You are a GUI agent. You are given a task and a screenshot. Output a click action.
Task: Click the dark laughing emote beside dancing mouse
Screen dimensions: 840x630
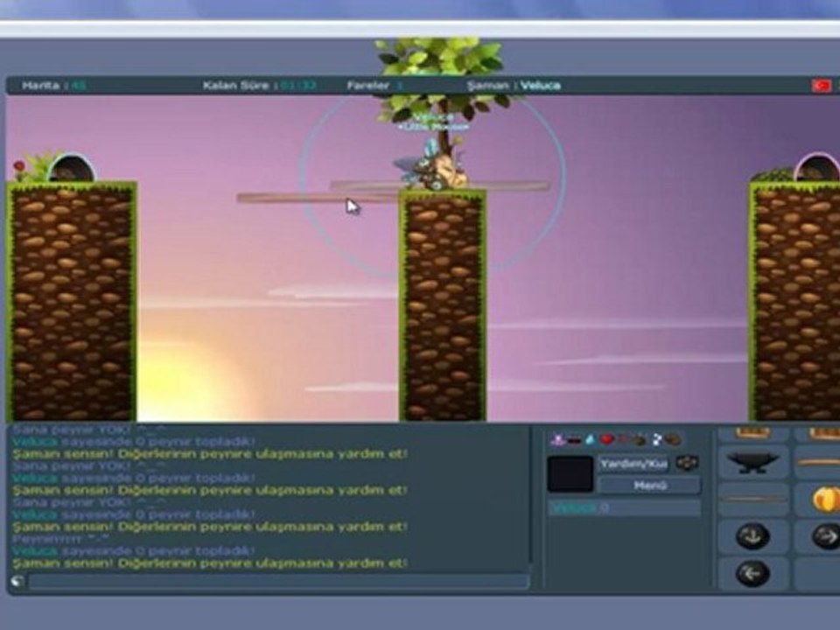[x=574, y=440]
